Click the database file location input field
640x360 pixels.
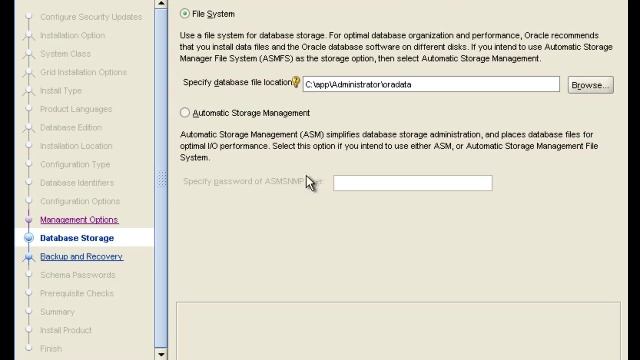431,84
